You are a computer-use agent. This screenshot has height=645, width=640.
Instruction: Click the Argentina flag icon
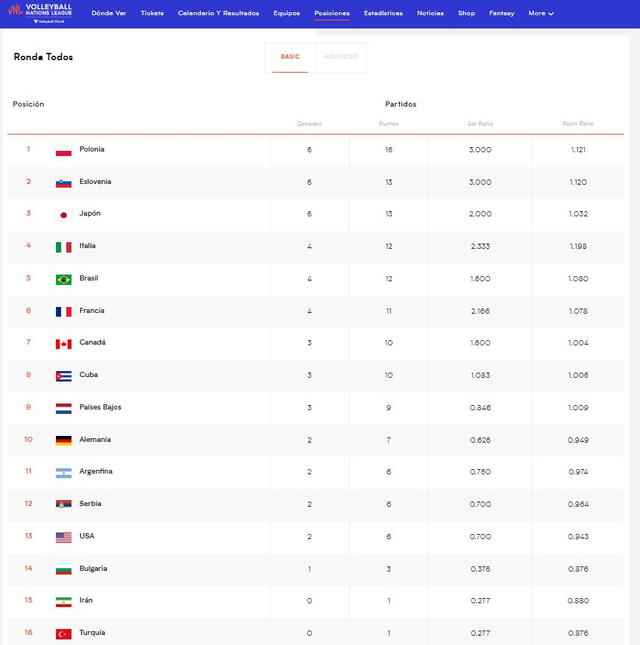(x=63, y=472)
